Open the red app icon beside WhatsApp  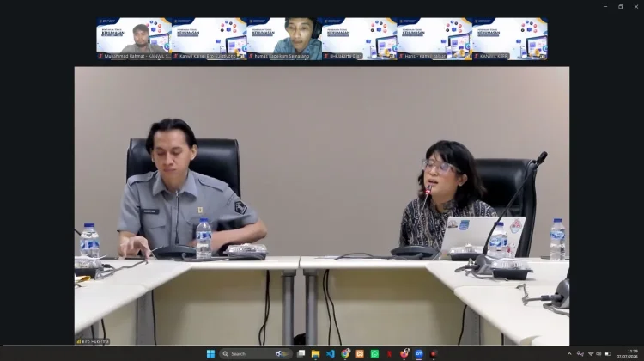point(389,353)
